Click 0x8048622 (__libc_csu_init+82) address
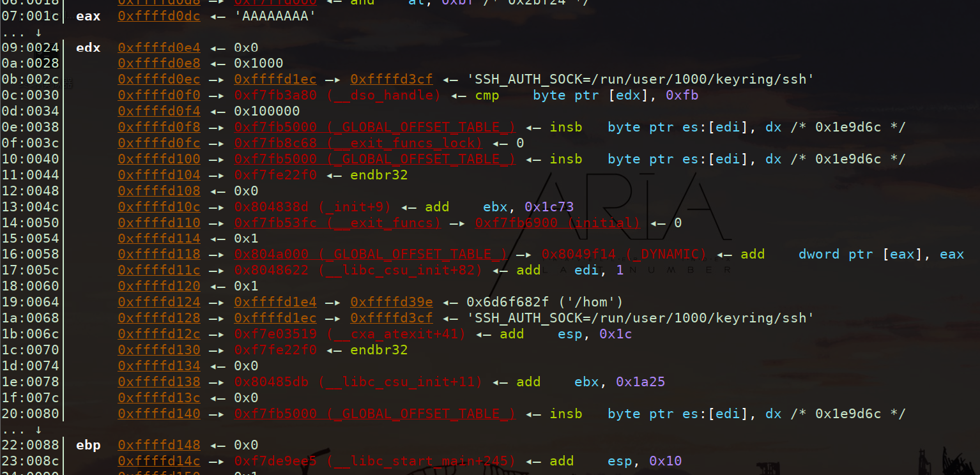980x475 pixels. tap(358, 270)
